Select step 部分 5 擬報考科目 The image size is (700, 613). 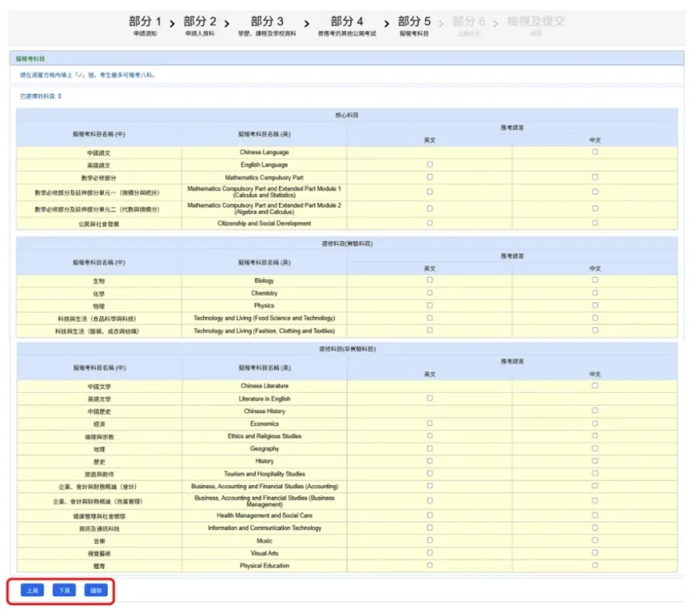pos(414,26)
